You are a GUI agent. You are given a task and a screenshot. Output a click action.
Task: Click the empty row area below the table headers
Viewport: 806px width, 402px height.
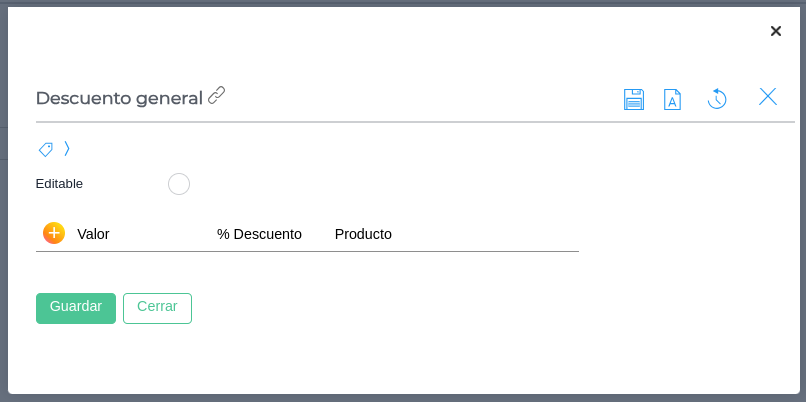click(x=300, y=268)
